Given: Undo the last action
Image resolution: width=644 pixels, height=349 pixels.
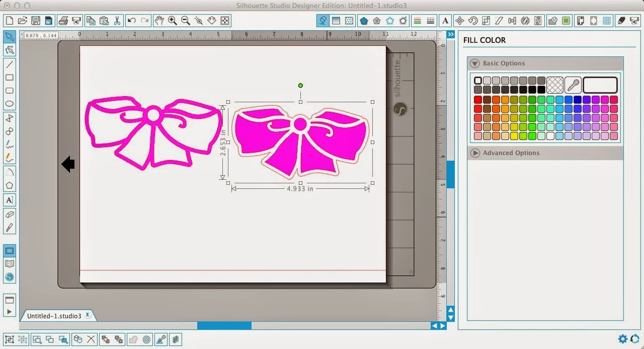Looking at the screenshot, I should (x=131, y=21).
